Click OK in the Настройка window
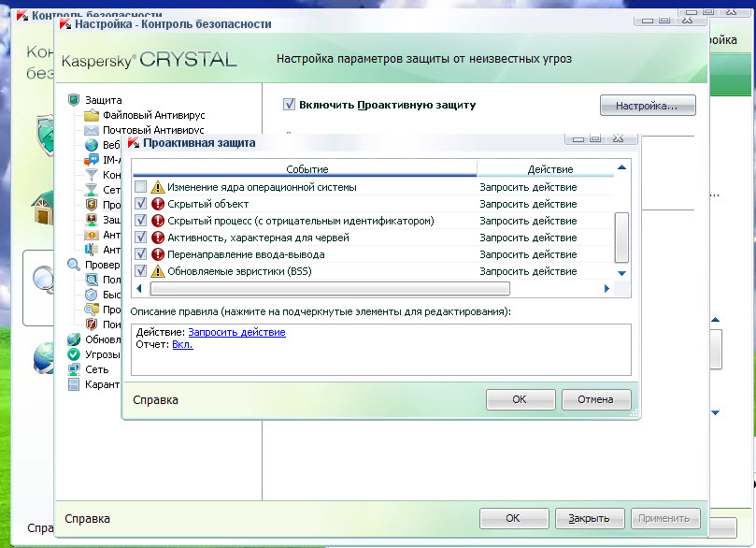The image size is (756, 548). (514, 518)
